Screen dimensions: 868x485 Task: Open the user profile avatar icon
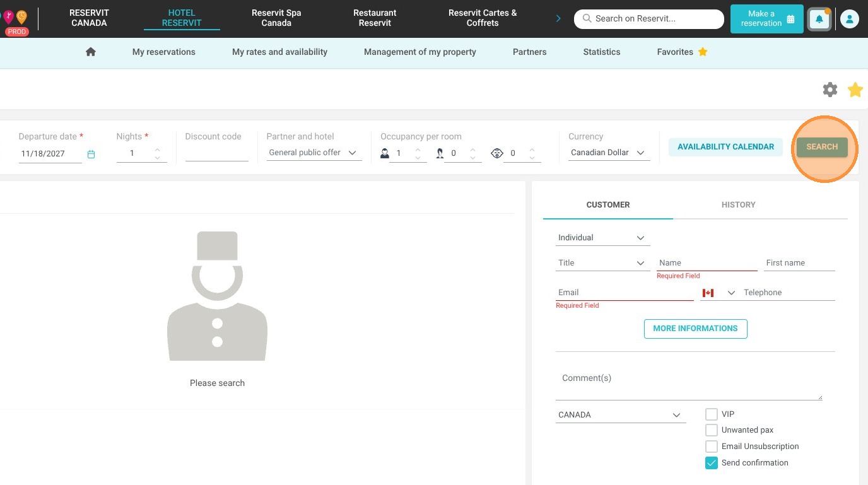[x=850, y=19]
